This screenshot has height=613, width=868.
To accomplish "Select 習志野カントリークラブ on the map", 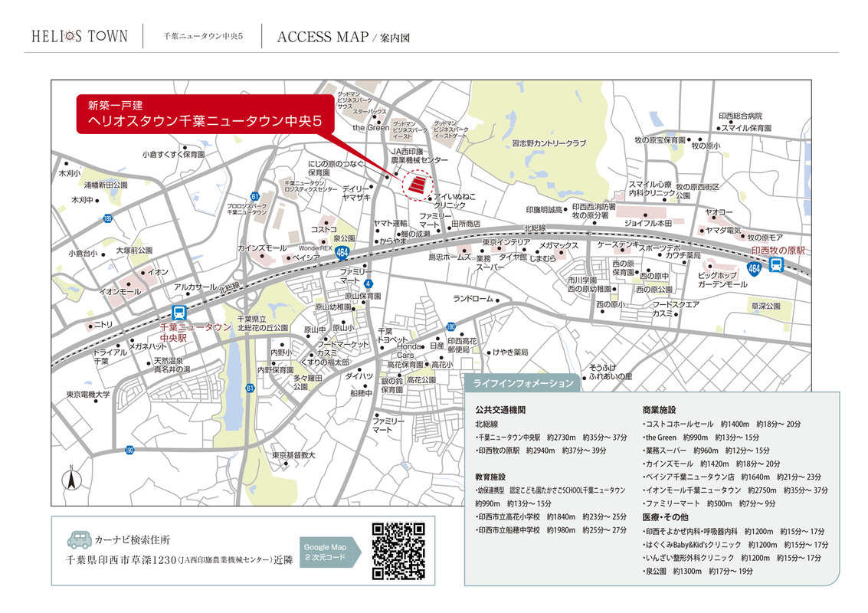I will (549, 143).
